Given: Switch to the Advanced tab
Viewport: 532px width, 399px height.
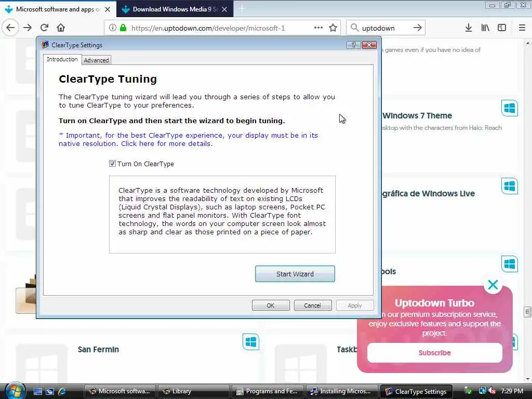Looking at the screenshot, I should pyautogui.click(x=96, y=60).
